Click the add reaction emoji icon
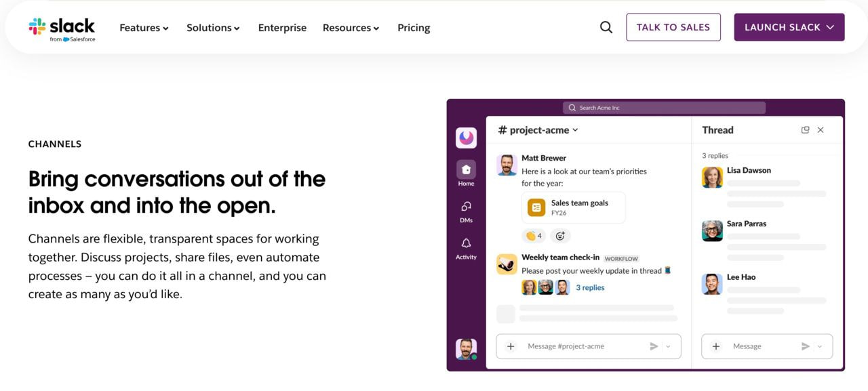 [x=560, y=236]
